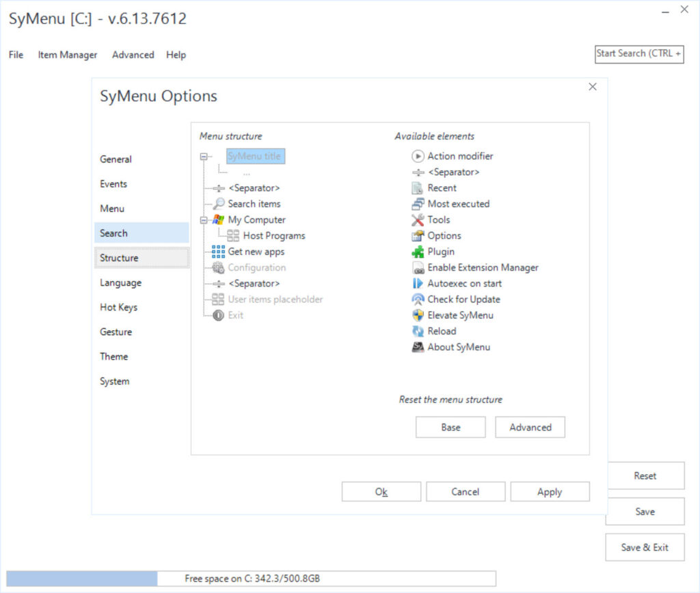This screenshot has height=593, width=700.
Task: Select the ellipsis child under SyMenu title
Action: coord(246,173)
